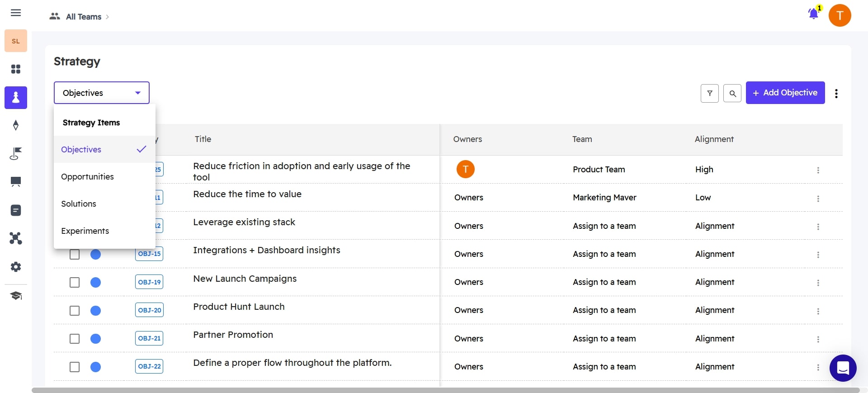Select Objectives in the Strategy Items menu
This screenshot has width=868, height=393.
pyautogui.click(x=104, y=149)
